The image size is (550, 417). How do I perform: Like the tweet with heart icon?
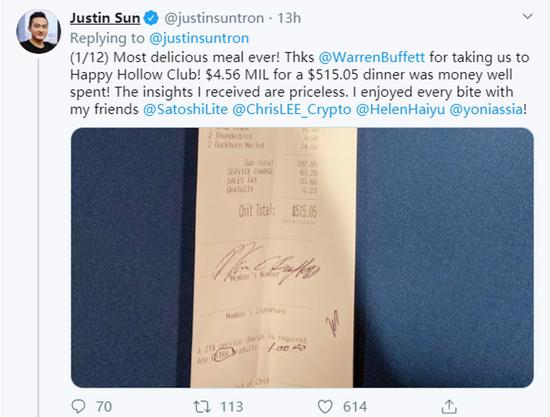point(325,406)
